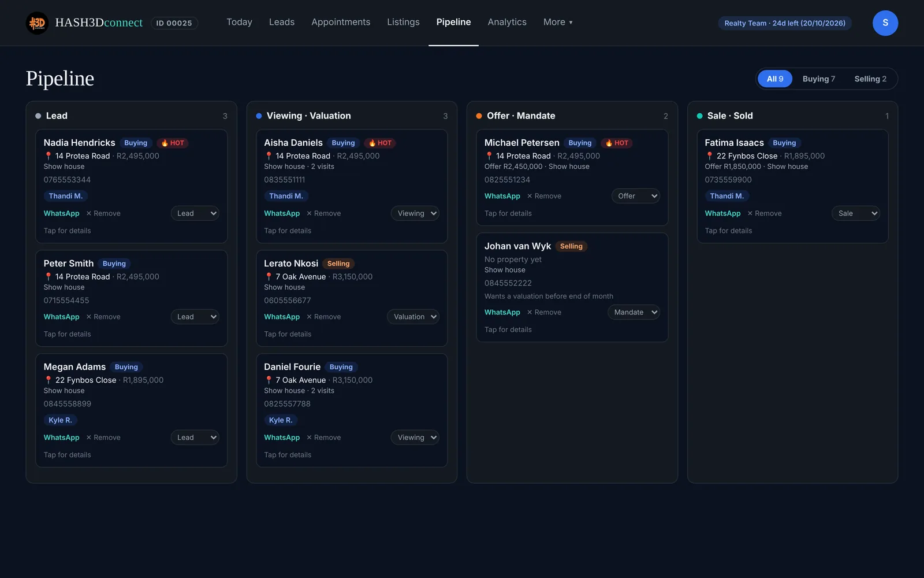Open Offer stage dropdown for Michael Petersen
Viewport: 924px width, 578px height.
tap(636, 196)
